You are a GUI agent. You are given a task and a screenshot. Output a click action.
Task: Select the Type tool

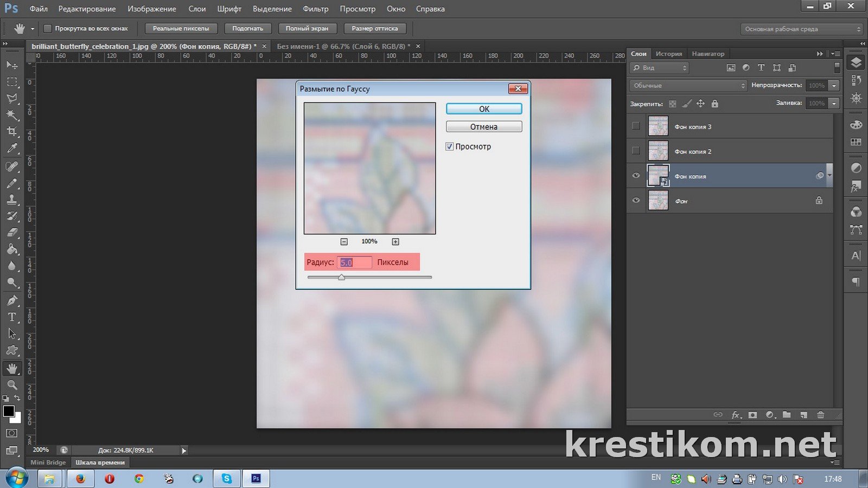(11, 317)
